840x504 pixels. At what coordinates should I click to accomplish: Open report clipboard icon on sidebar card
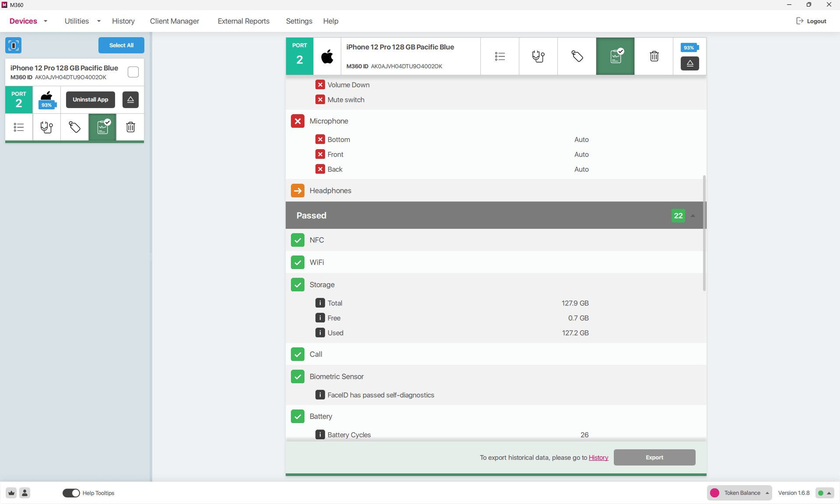click(102, 127)
